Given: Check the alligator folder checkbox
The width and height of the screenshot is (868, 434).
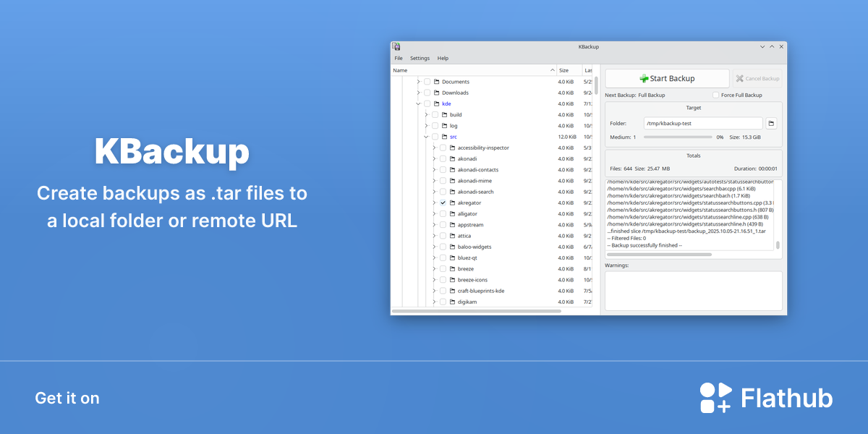Looking at the screenshot, I should (443, 214).
